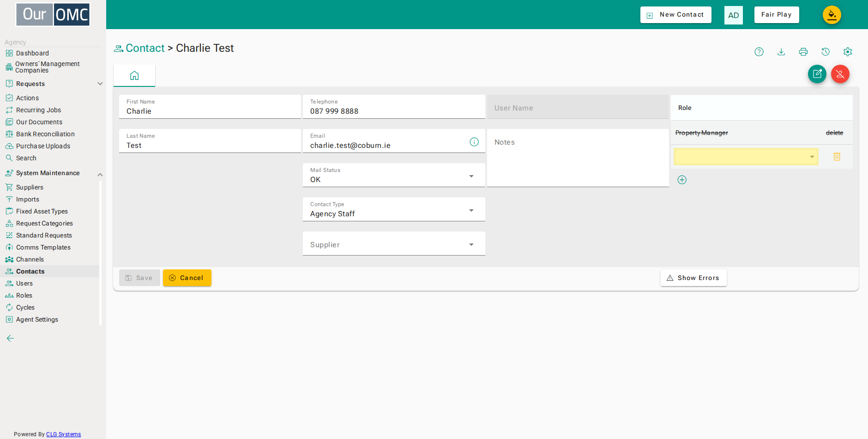Open the Supplier dropdown
Viewport: 868px width, 439px height.
pos(394,244)
